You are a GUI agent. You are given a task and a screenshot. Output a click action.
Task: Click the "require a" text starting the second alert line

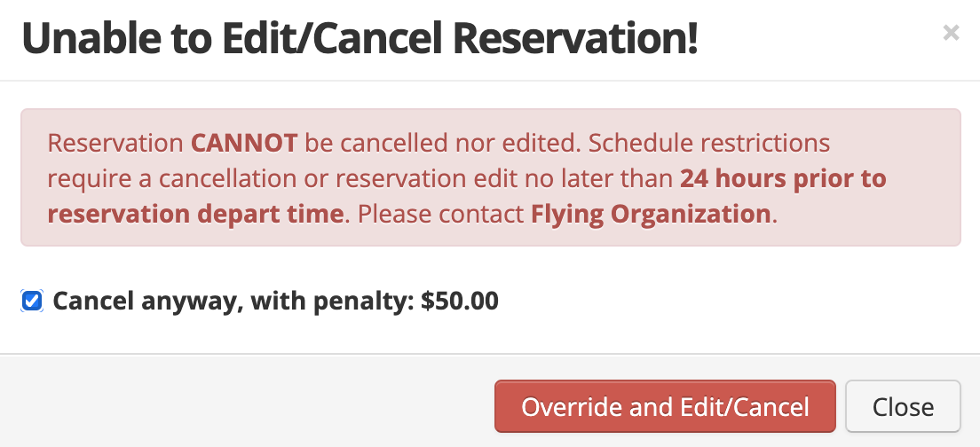tap(99, 179)
